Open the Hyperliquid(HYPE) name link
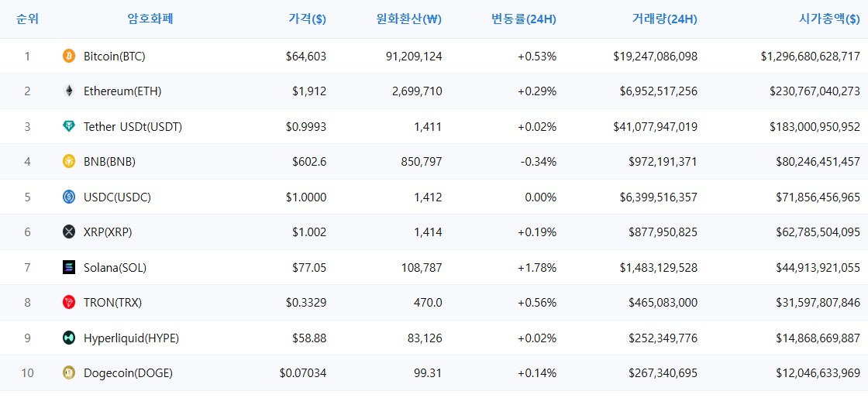Viewport: 868px width, 398px height. [x=131, y=338]
